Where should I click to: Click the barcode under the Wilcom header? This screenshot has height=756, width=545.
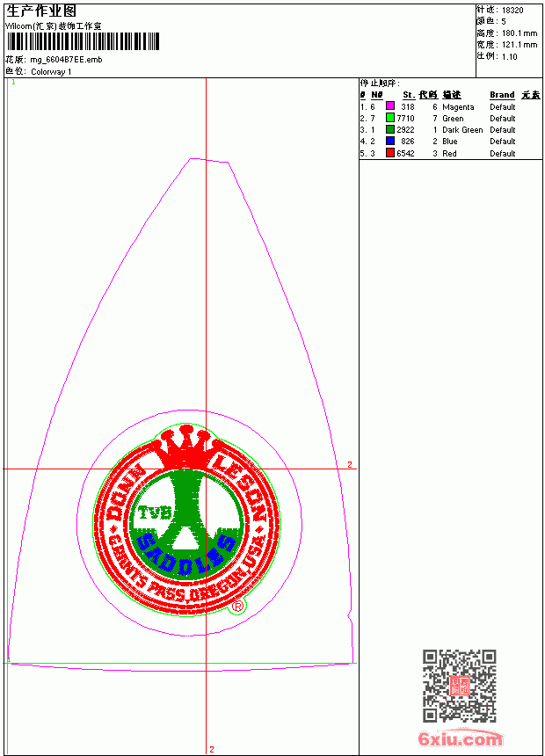click(83, 41)
